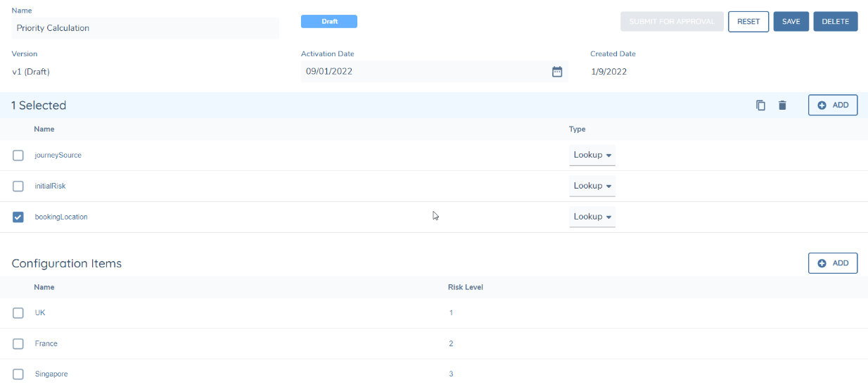Viewport: 868px width, 387px height.
Task: Click the Delete button
Action: (835, 22)
